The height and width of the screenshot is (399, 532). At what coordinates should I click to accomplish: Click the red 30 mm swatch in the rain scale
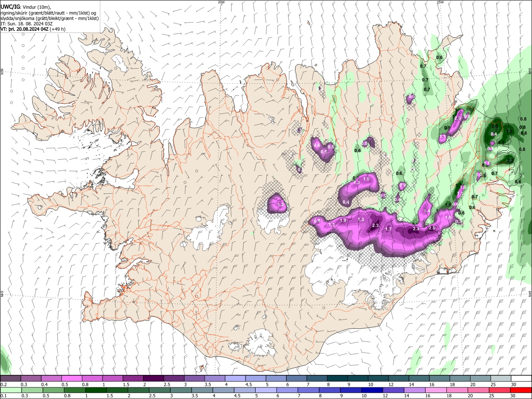(520, 390)
